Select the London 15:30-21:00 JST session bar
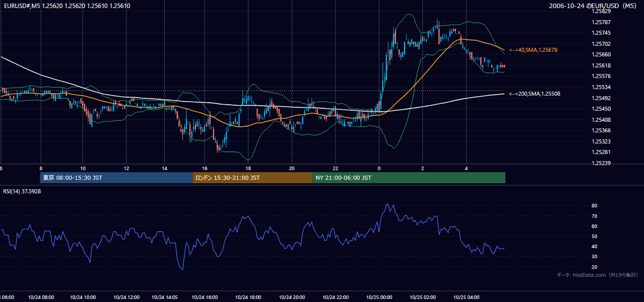Screen dimensions: 644x302 252,178
